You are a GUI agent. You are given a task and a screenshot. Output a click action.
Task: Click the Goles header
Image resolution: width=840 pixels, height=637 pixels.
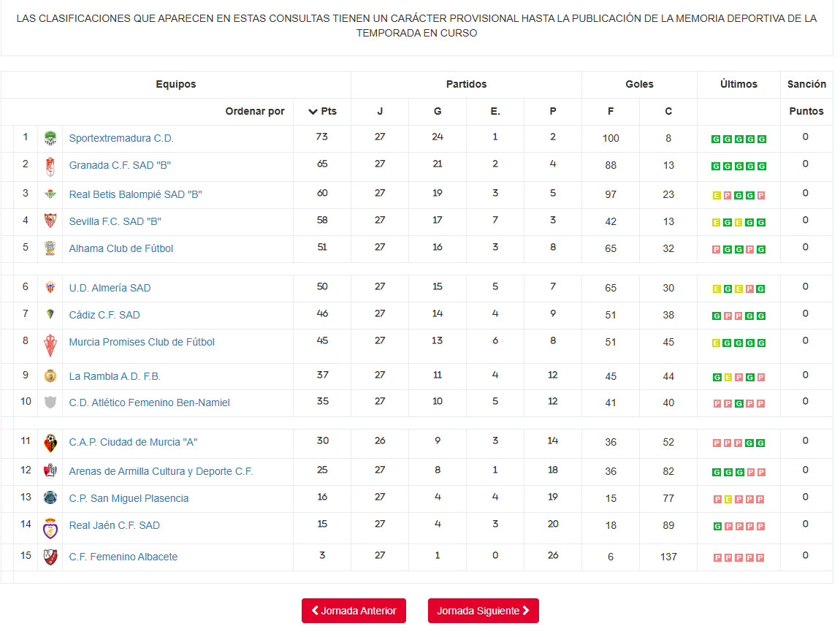[x=640, y=84]
